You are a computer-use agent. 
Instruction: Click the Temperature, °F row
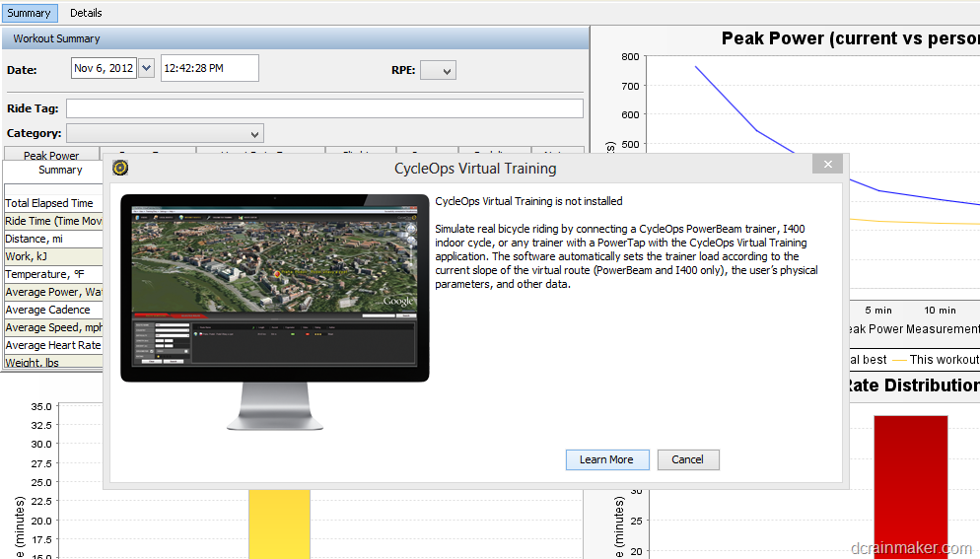point(53,274)
